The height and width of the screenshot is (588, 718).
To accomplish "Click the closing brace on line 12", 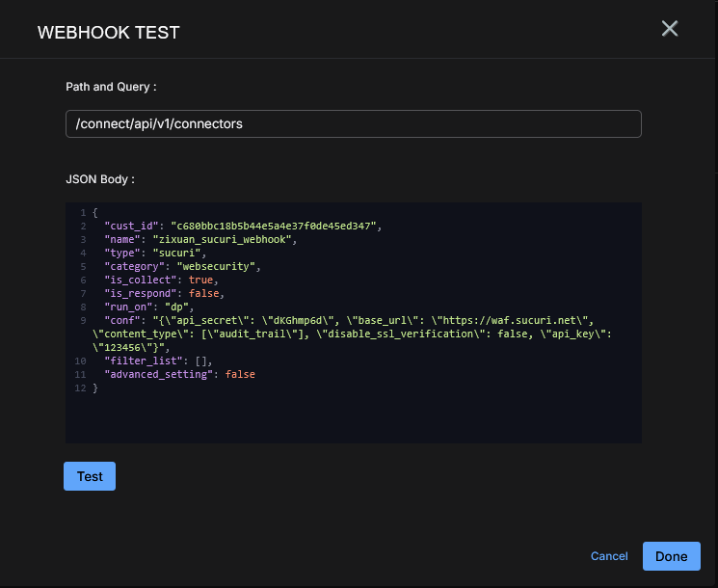I will (95, 388).
